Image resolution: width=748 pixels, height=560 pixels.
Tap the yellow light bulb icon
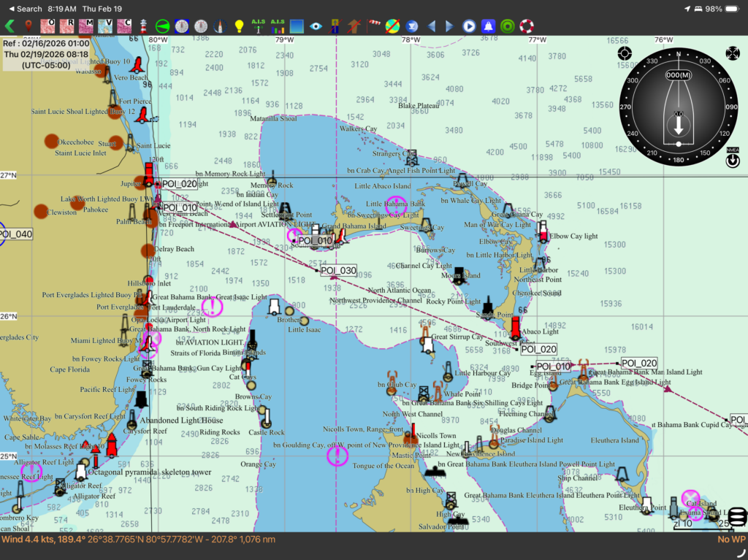[x=239, y=26]
